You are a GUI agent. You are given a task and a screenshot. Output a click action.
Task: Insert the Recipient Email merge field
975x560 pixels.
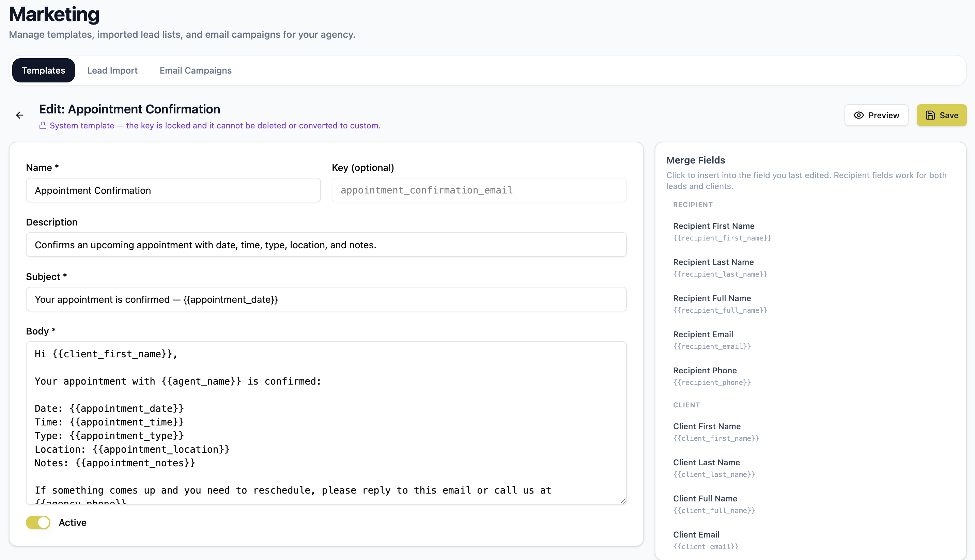[x=712, y=340]
